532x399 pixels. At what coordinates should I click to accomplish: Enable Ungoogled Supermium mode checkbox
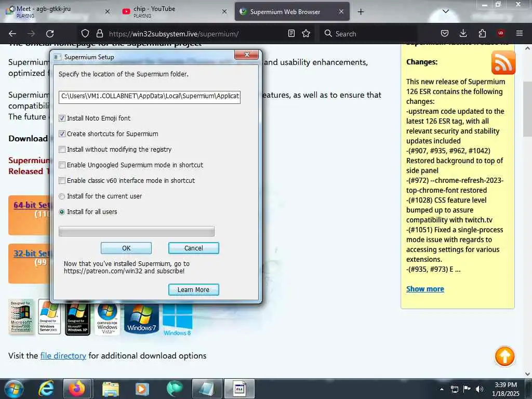click(x=62, y=165)
